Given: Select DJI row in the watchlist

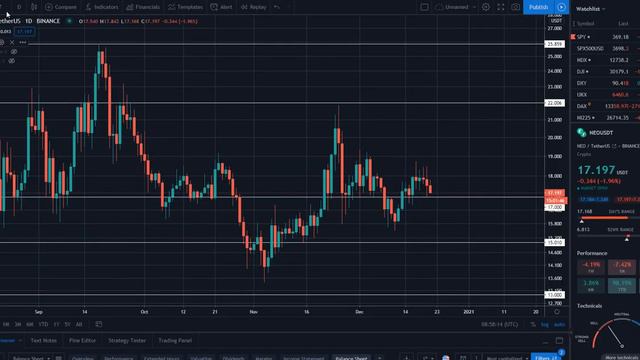Looking at the screenshot, I should 605,71.
